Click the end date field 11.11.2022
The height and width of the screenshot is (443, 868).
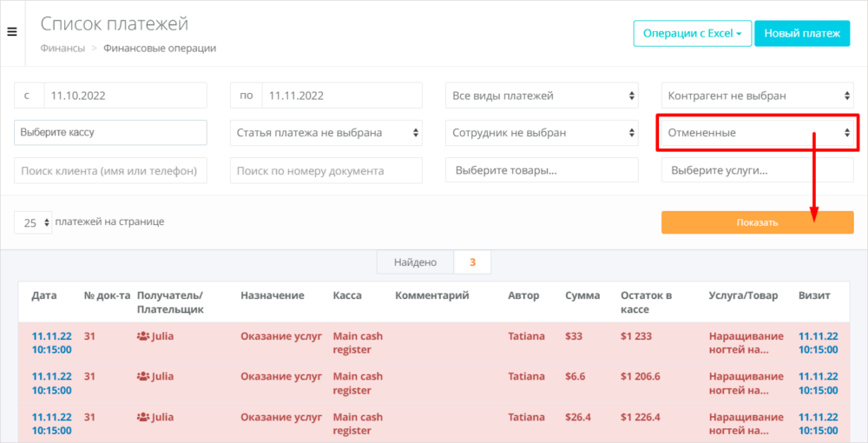pos(340,96)
